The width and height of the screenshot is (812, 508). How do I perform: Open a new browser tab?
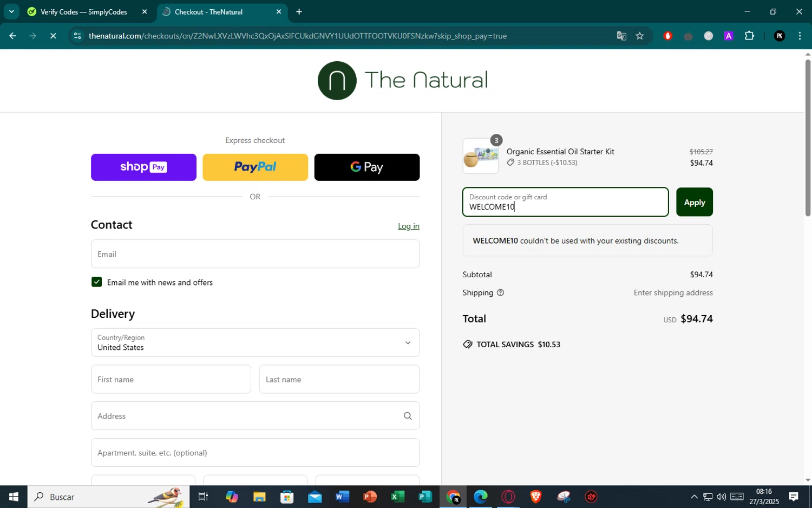299,12
